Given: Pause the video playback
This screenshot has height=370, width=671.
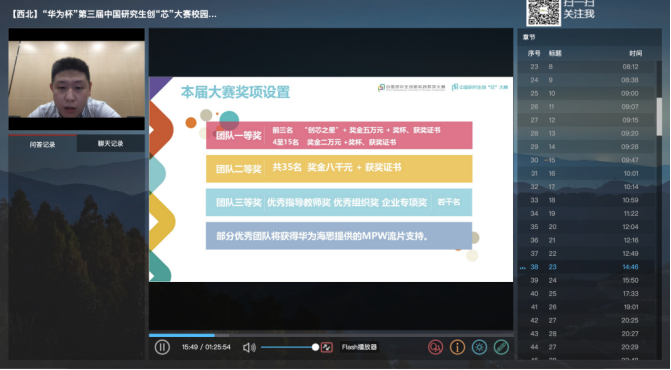Looking at the screenshot, I should pos(162,347).
